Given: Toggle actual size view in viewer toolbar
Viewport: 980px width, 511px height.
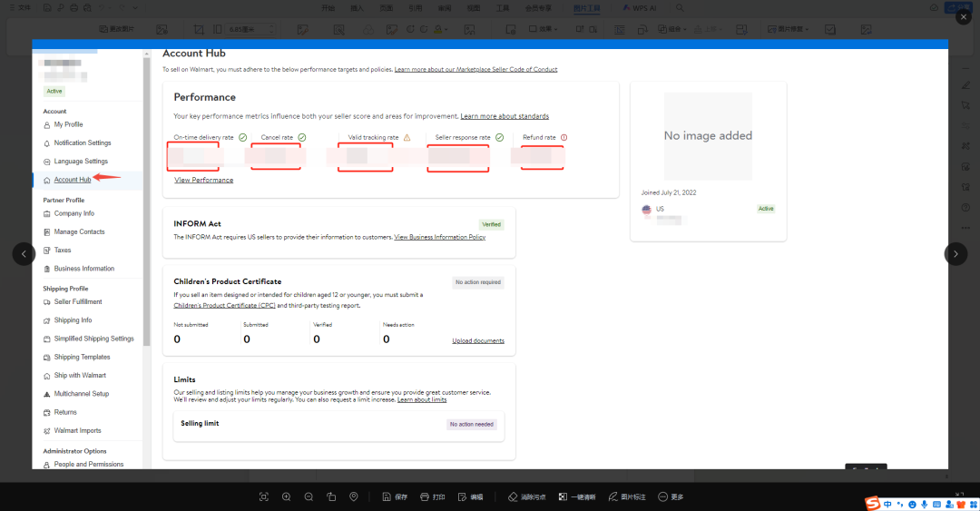Looking at the screenshot, I should pyautogui.click(x=264, y=496).
